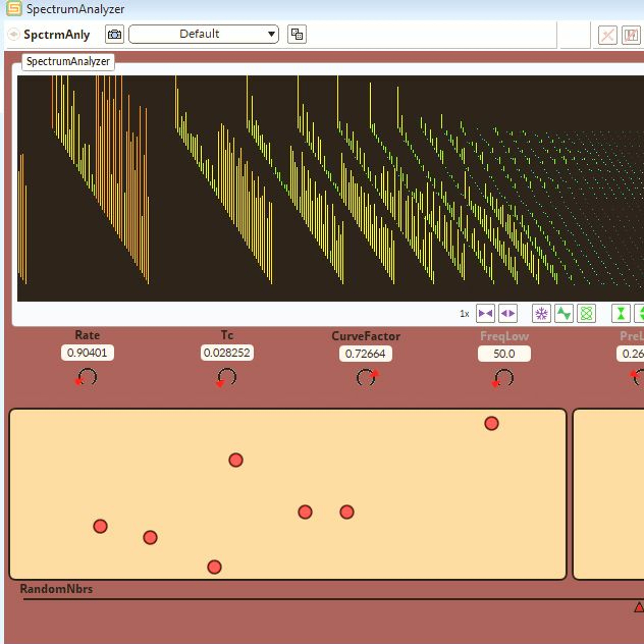
Task: Click the Tc rotary knob
Action: pyautogui.click(x=227, y=377)
